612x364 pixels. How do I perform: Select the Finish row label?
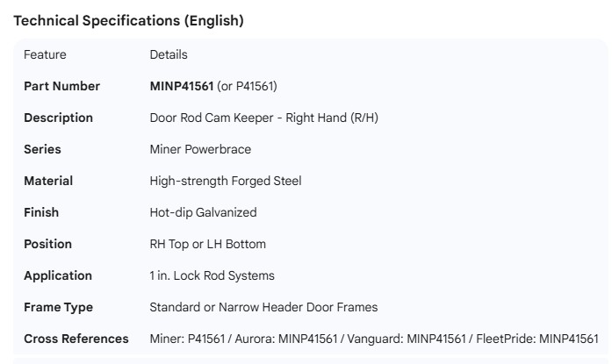pyautogui.click(x=43, y=212)
